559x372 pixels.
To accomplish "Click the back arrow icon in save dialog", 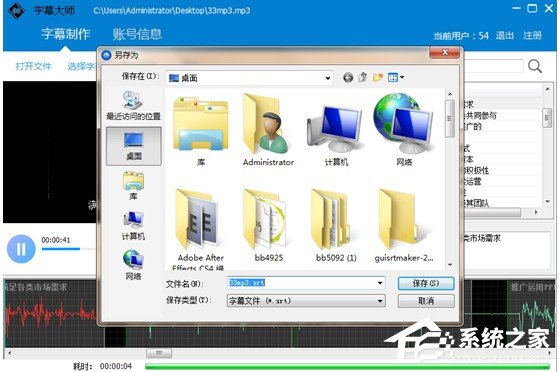I will click(348, 77).
